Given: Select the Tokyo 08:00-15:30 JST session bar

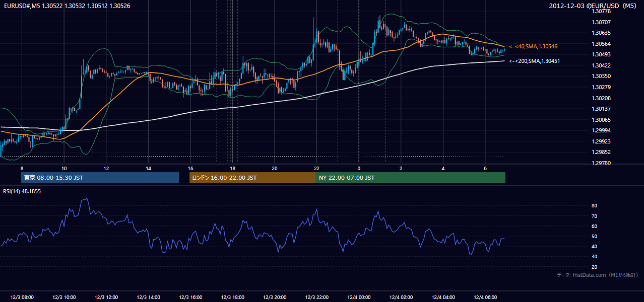Looking at the screenshot, I should click(x=100, y=178).
